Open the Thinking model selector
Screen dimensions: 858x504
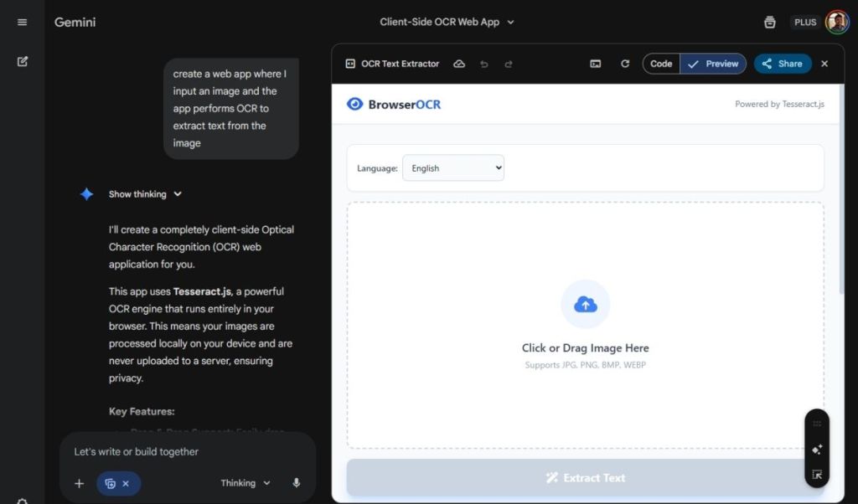(244, 483)
